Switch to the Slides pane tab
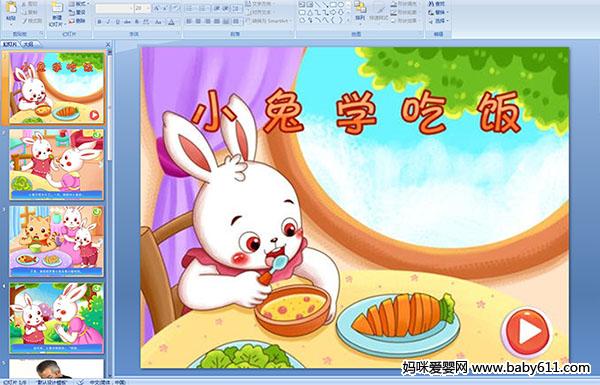 coord(10,44)
